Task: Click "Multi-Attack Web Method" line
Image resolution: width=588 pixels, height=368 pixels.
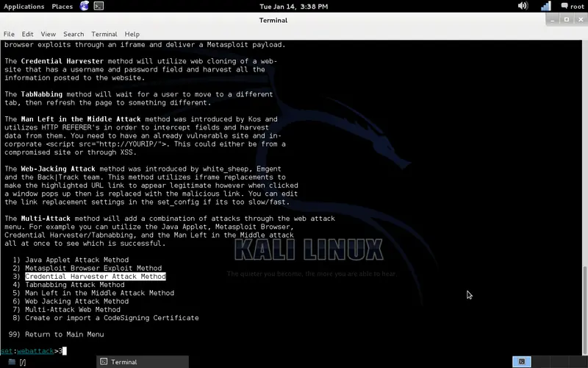Action: click(x=73, y=309)
